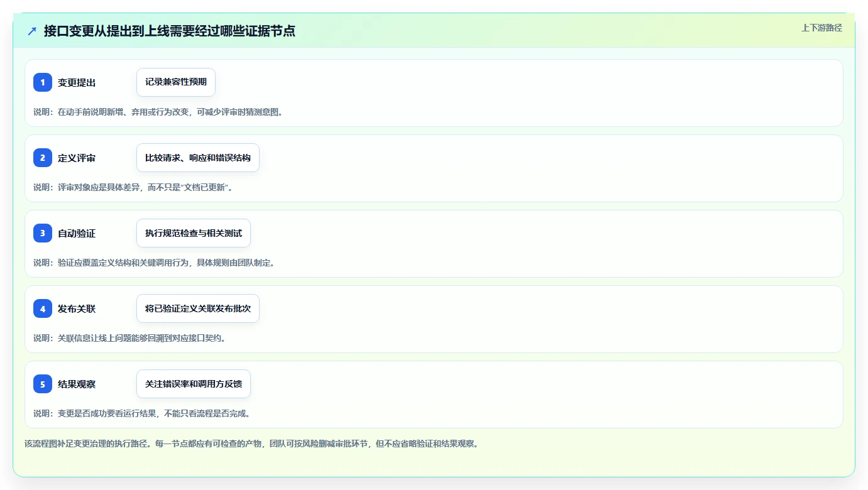Click the 变更提出 step title

(x=77, y=83)
